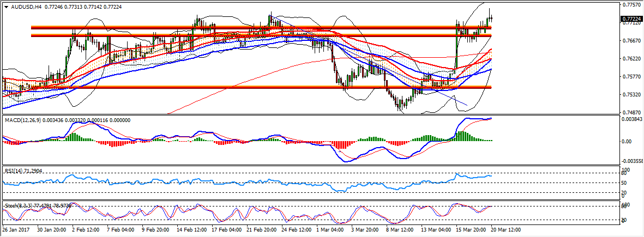The width and height of the screenshot is (644, 237).
Task: Click the MACD 0.00 zero level label
Action: coord(628,142)
